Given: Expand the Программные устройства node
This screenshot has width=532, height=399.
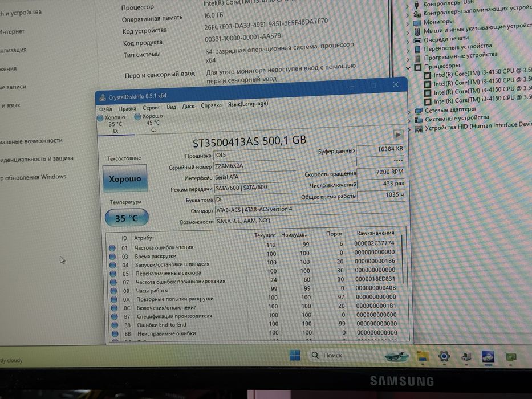Looking at the screenshot, I should [408, 59].
